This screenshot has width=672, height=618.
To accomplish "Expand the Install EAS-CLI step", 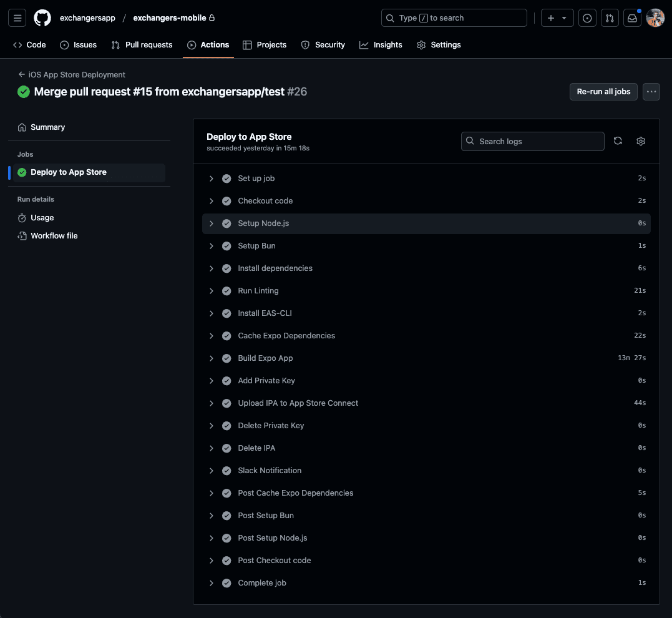I will pyautogui.click(x=212, y=313).
